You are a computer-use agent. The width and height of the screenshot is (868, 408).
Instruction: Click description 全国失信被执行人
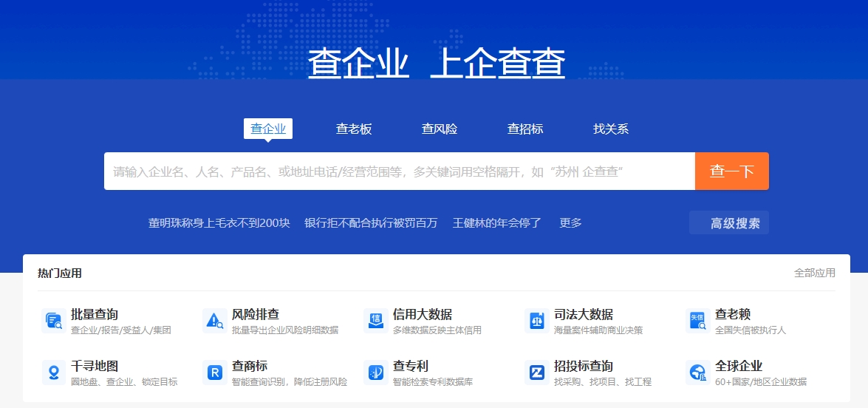(751, 330)
